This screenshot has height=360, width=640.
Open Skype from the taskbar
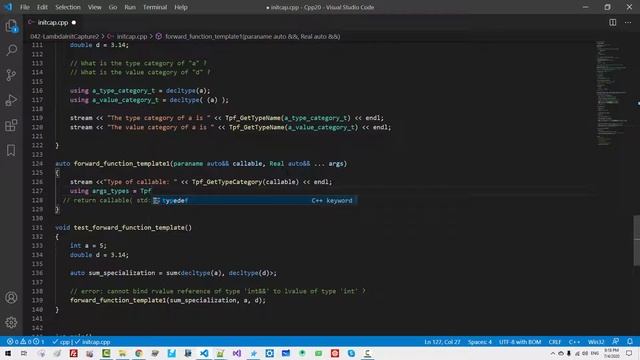(x=351, y=353)
